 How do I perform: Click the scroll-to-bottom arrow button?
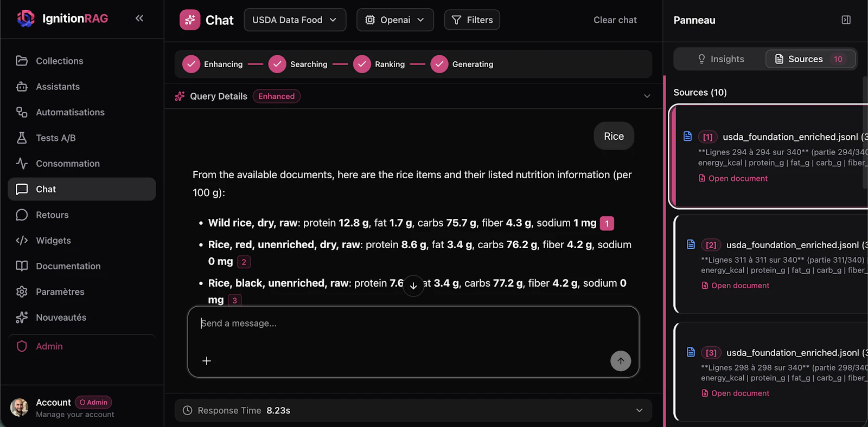(413, 286)
